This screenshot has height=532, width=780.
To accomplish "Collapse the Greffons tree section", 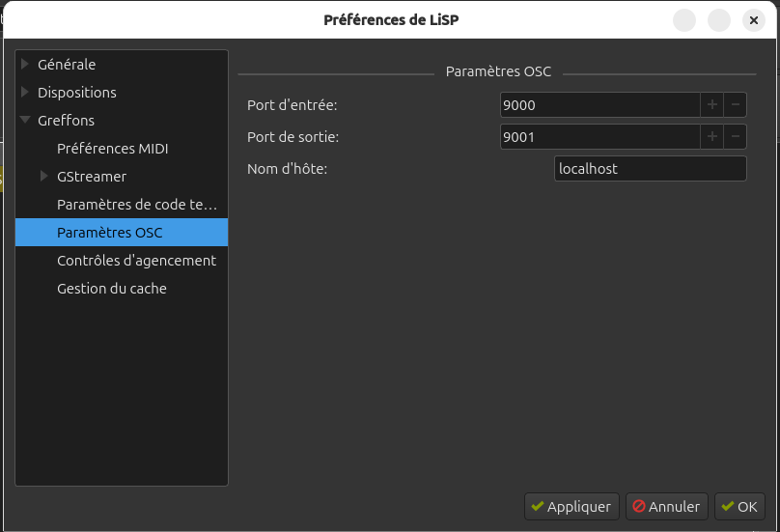I will coord(25,121).
